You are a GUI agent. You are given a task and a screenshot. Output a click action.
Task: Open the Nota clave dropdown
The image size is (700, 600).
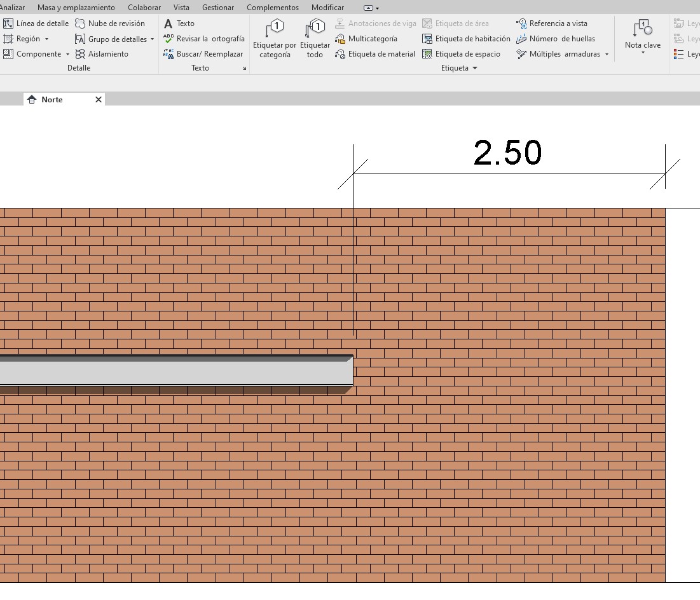643,53
